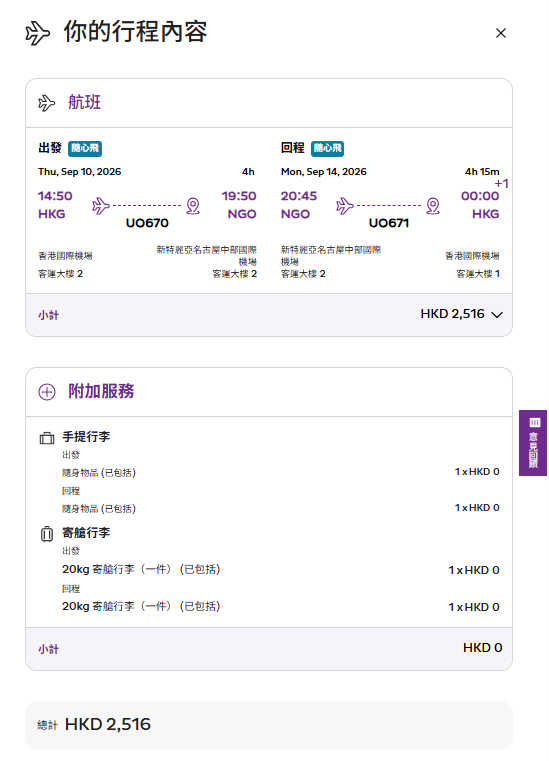Click outbound date Thu, Sep 10, 2026
This screenshot has width=549, height=761.
click(80, 171)
